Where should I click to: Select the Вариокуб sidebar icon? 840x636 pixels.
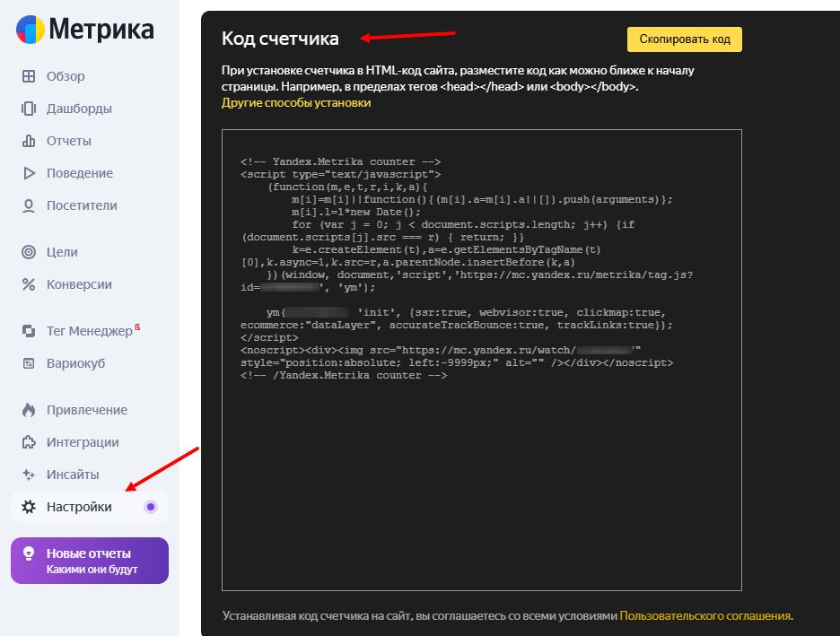[x=29, y=363]
